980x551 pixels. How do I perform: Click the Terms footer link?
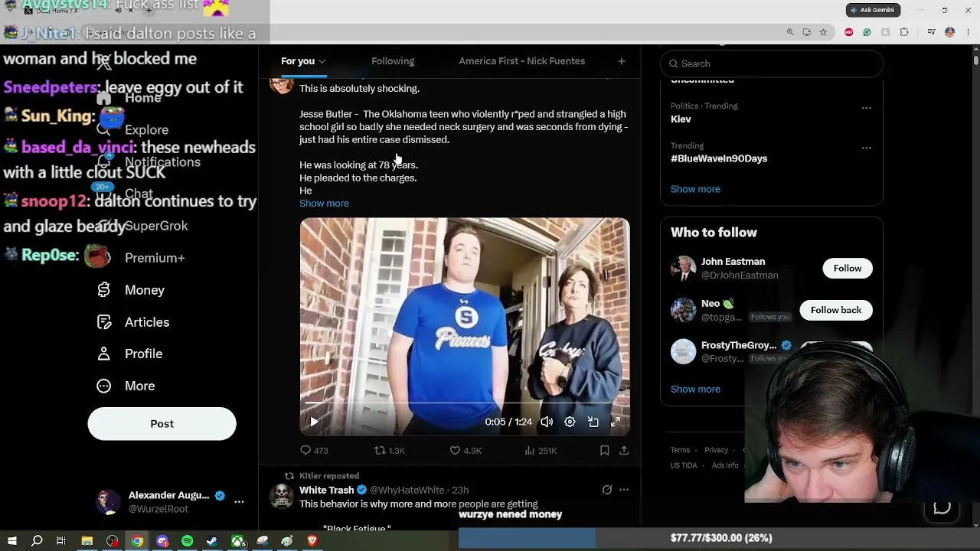(680, 450)
